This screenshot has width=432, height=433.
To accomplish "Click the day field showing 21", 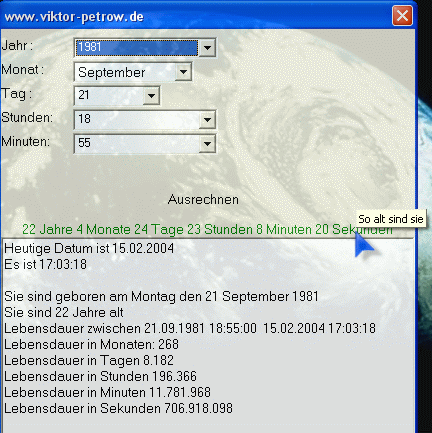I will 109,96.
